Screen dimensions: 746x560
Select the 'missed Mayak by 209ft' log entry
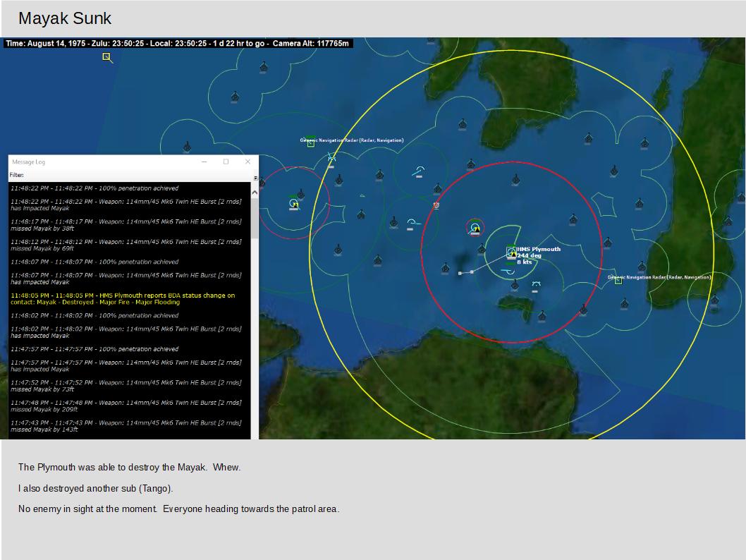[x=126, y=406]
